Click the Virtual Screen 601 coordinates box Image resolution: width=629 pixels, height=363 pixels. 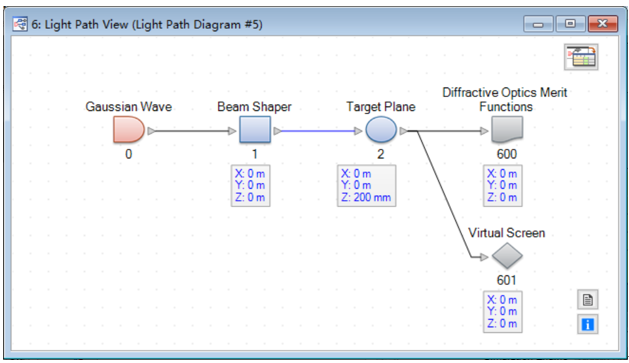(x=503, y=312)
